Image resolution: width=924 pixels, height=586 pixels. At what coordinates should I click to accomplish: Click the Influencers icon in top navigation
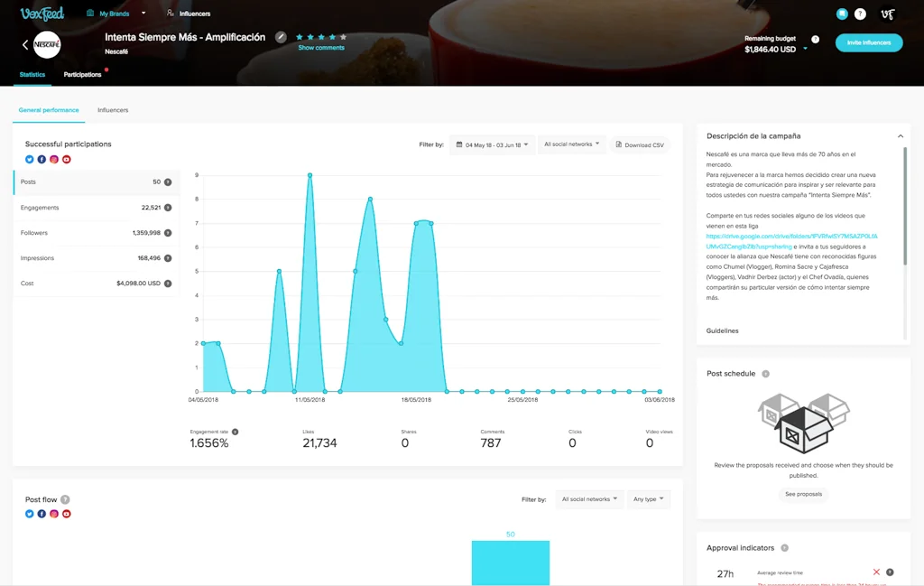point(168,14)
